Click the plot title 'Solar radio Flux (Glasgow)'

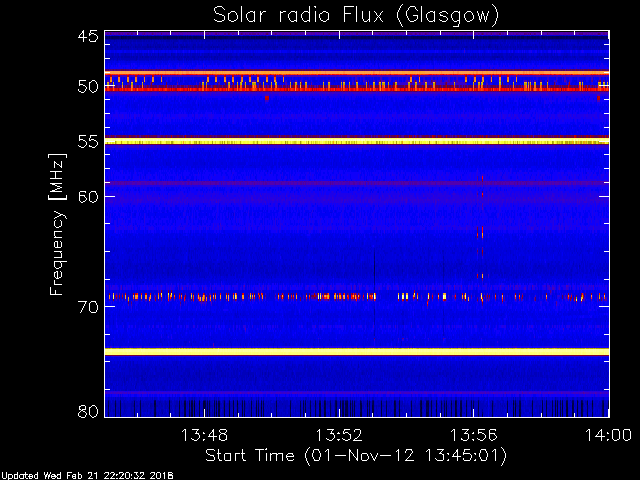[356, 16]
